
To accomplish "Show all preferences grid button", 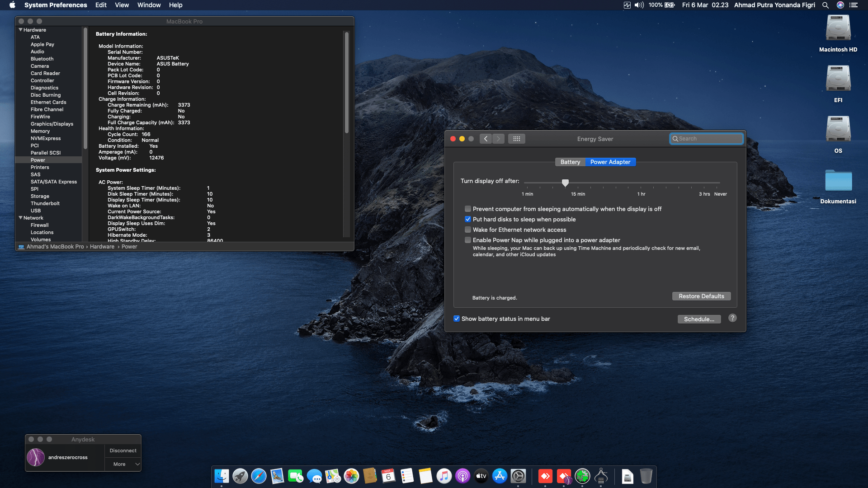I will tap(517, 139).
